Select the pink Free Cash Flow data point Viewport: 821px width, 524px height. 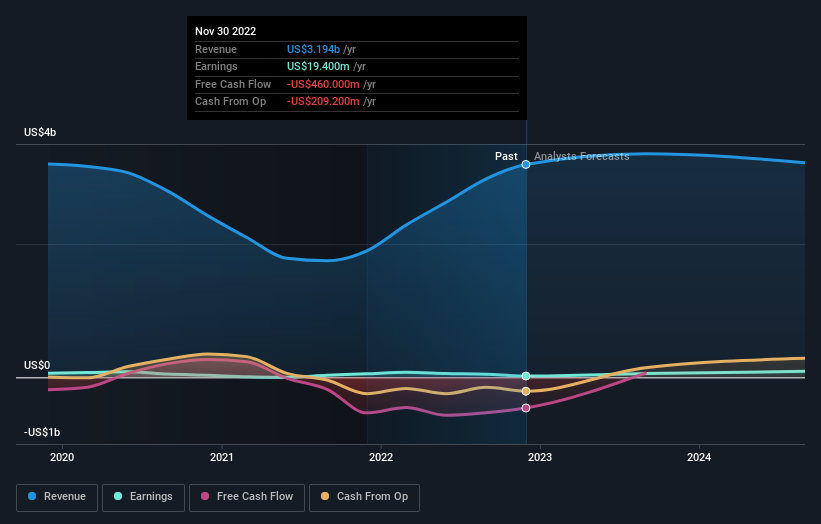click(526, 408)
